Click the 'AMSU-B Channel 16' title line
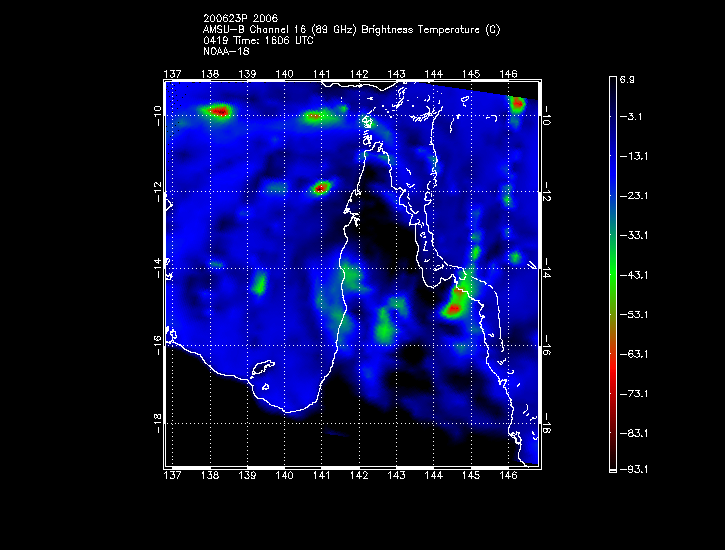725x550 pixels. pos(351,31)
